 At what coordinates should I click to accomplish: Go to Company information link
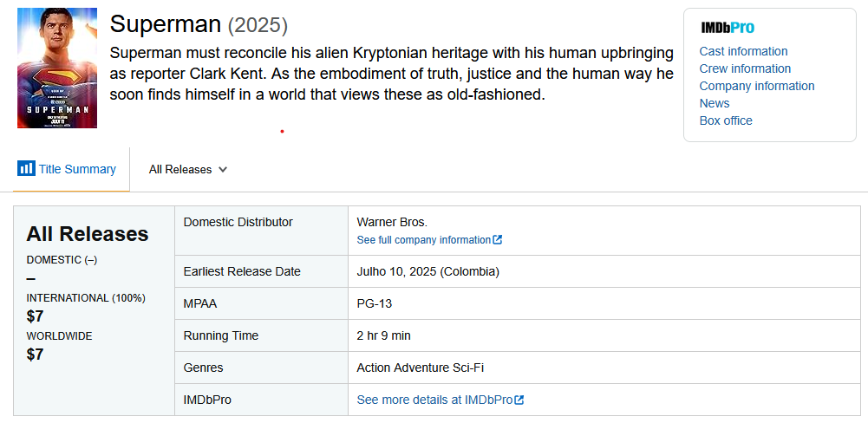click(x=757, y=86)
